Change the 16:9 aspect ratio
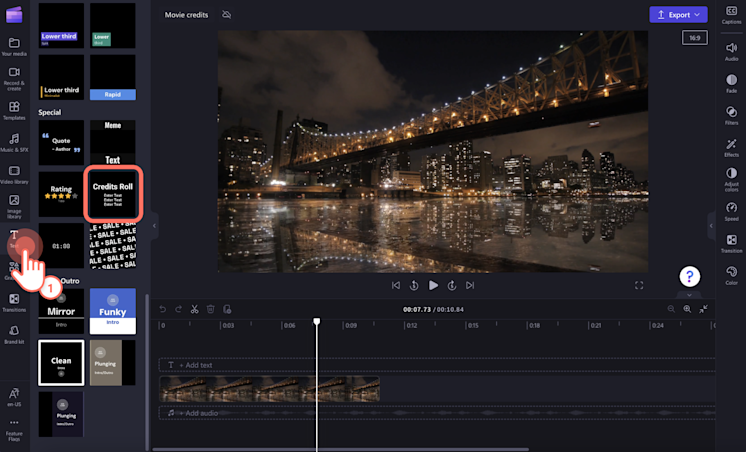This screenshot has width=746, height=452. [x=695, y=38]
